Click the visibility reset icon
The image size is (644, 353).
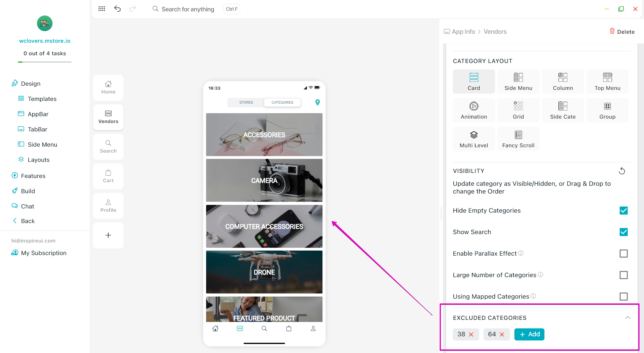point(622,171)
